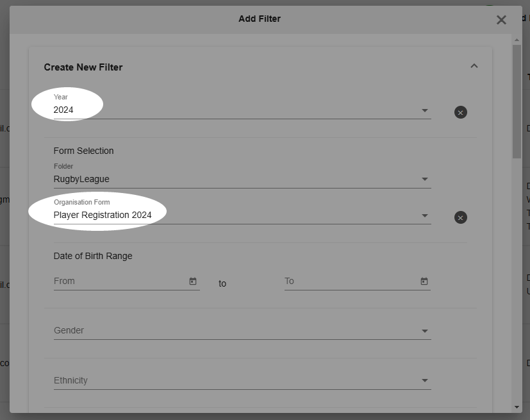Open the Folder dropdown showing RugbyLeague
Image resolution: width=530 pixels, height=420 pixels.
click(x=242, y=179)
